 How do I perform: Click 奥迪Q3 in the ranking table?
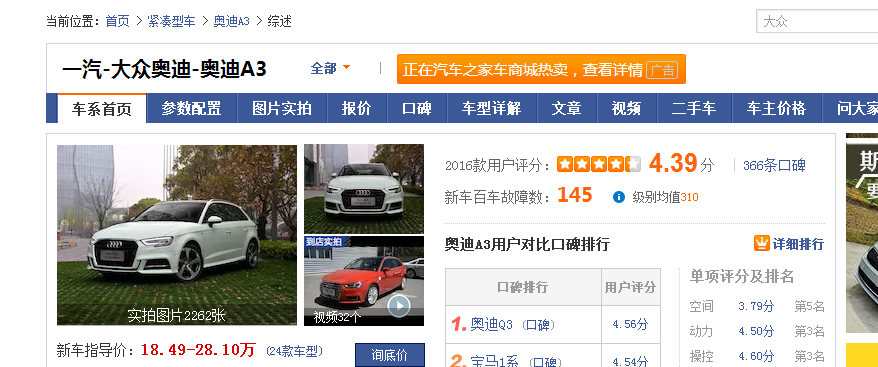[x=491, y=324]
